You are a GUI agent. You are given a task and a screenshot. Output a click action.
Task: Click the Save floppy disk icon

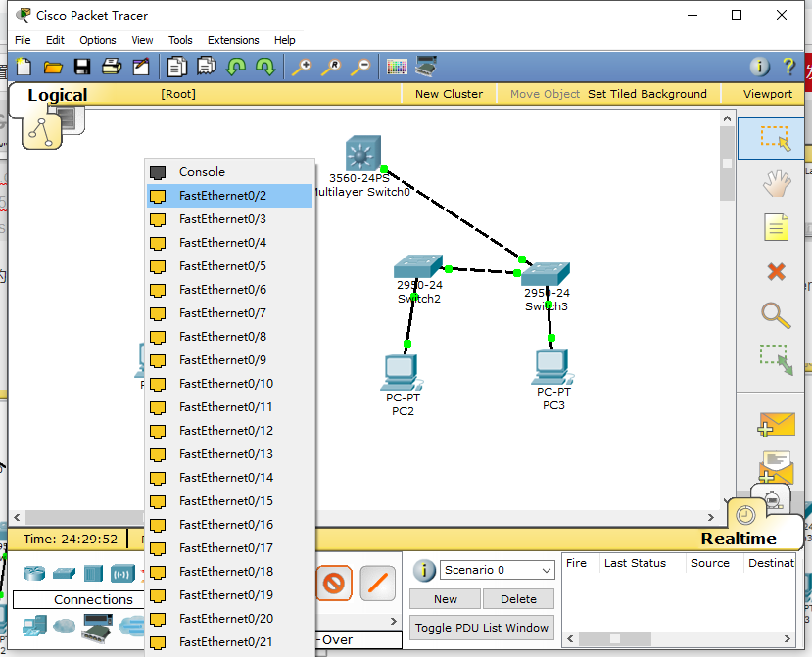(82, 67)
